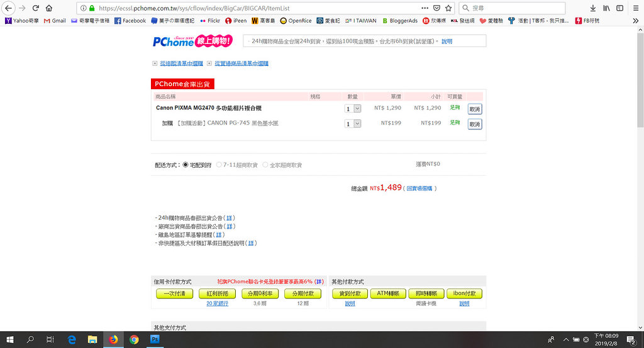The image size is (644, 348).
Task: Open the I TAIWAN bookmark
Action: 360,21
